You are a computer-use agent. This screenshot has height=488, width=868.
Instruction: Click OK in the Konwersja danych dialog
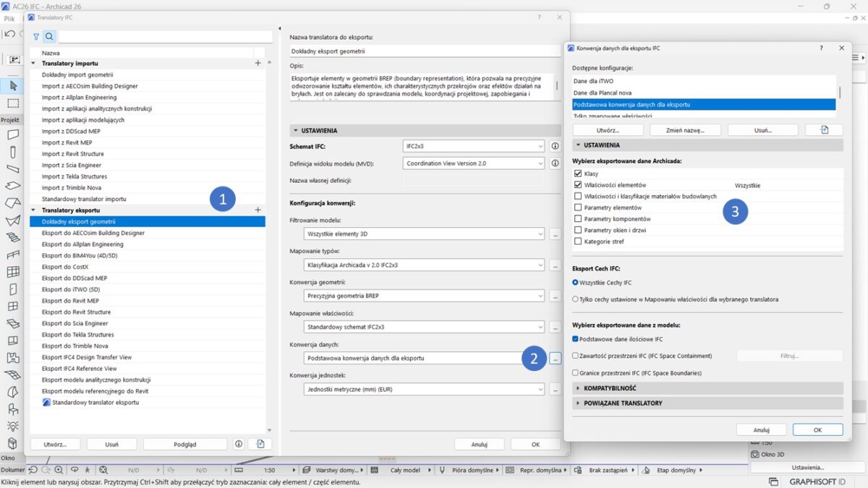[x=817, y=429]
